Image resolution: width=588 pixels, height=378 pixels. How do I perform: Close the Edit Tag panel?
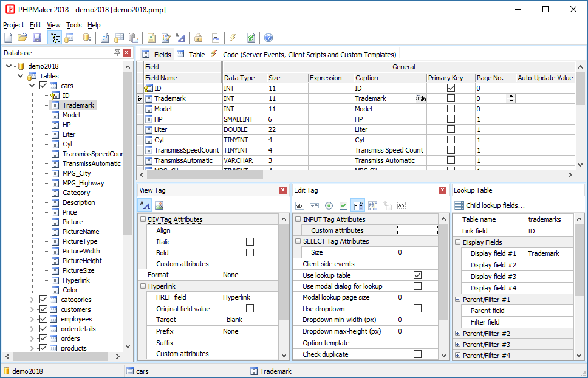[442, 190]
